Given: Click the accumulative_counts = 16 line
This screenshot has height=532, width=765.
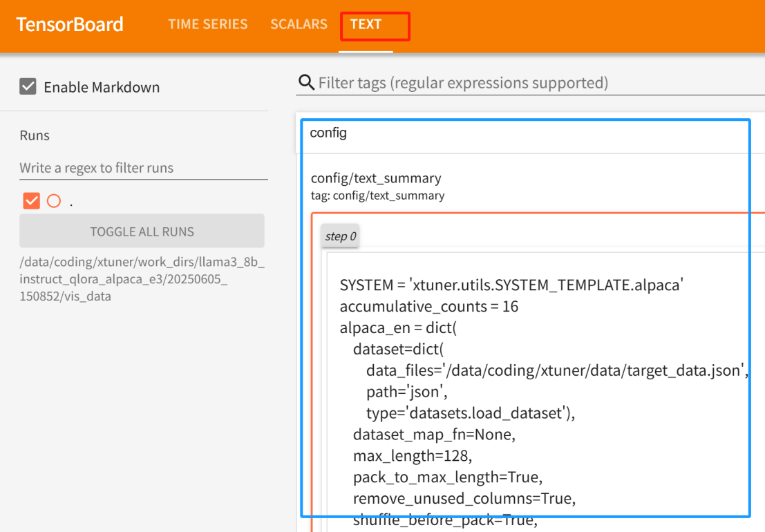Looking at the screenshot, I should [429, 306].
